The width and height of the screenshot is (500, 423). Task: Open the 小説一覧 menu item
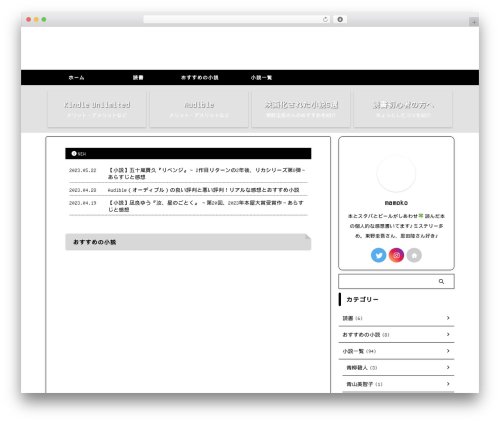coord(261,78)
